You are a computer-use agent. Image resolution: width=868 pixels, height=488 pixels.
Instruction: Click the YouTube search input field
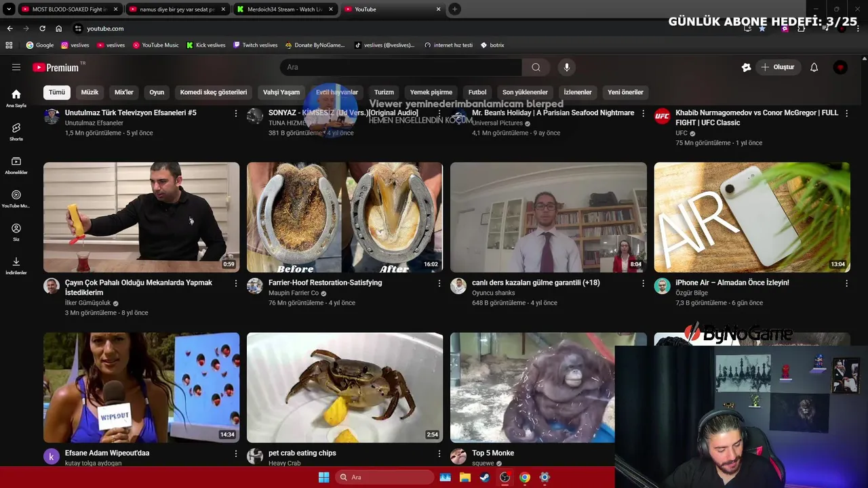[401, 67]
